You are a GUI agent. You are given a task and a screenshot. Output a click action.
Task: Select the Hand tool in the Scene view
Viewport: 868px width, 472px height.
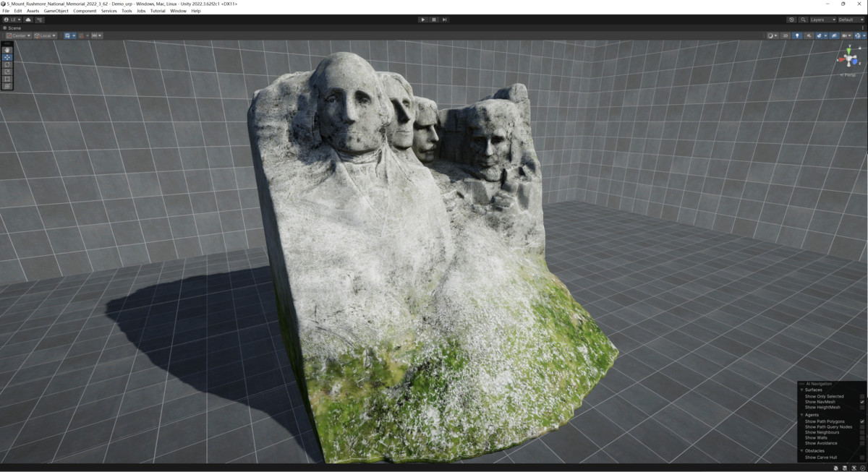click(6, 50)
